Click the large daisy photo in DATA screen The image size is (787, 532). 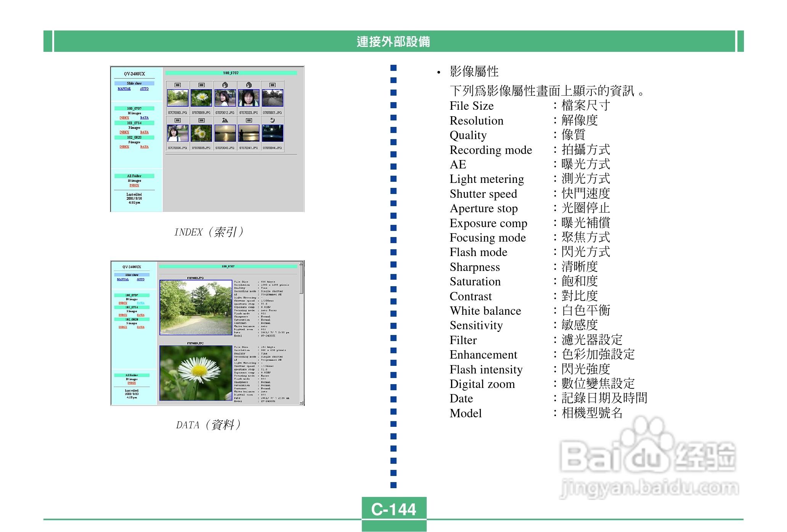tap(196, 373)
